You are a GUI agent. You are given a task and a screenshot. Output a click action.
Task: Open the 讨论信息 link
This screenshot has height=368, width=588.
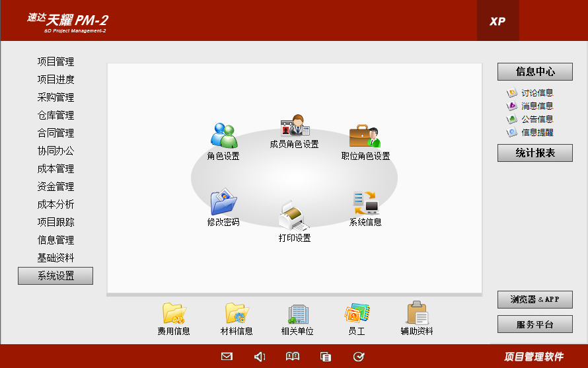tap(536, 93)
